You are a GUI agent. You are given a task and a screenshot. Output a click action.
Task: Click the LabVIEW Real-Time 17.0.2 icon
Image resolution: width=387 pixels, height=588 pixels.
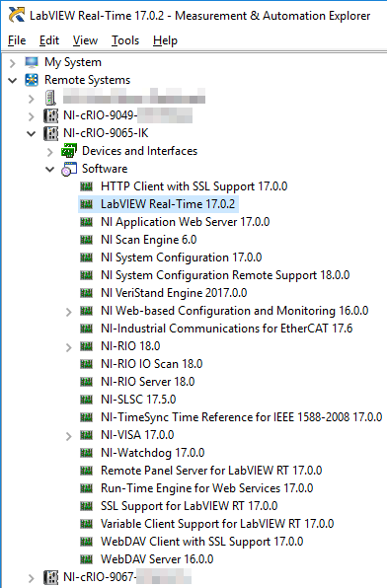point(87,204)
